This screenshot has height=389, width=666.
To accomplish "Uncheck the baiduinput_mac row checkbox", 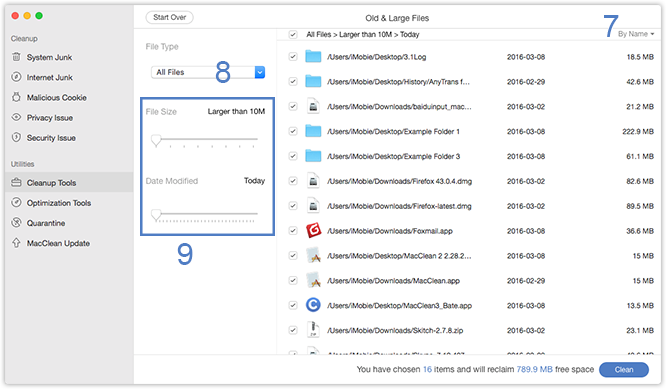I will tap(293, 106).
